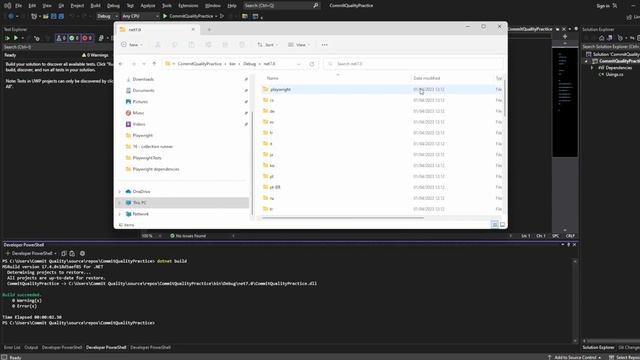Toggle the failed tests filter in Test Explorer
This screenshot has width=640, height=360.
pos(87,38)
